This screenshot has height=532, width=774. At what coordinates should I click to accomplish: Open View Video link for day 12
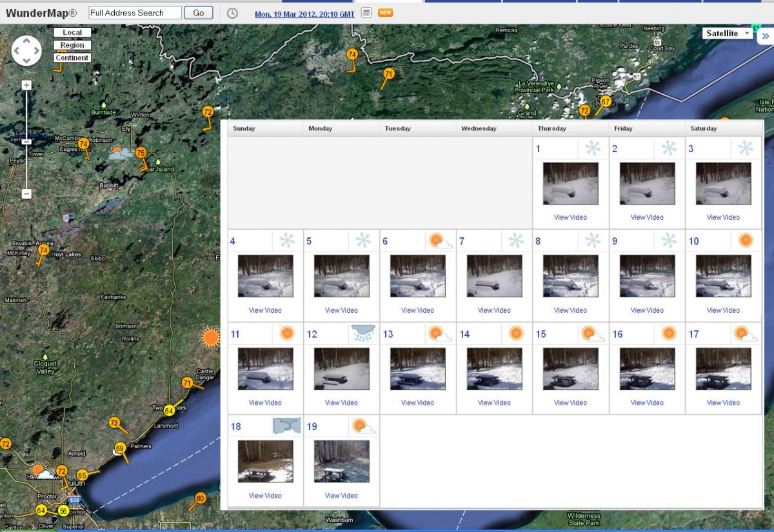click(x=341, y=402)
